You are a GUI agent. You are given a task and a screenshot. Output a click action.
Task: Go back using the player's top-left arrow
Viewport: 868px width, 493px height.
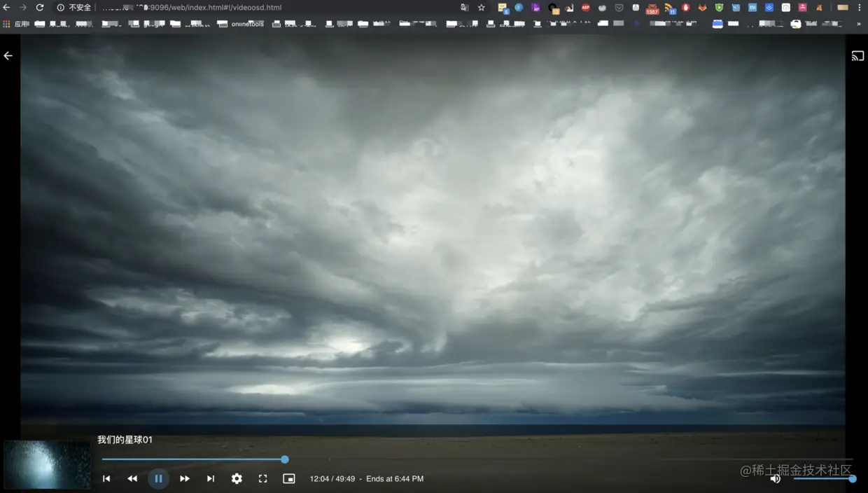tap(8, 56)
